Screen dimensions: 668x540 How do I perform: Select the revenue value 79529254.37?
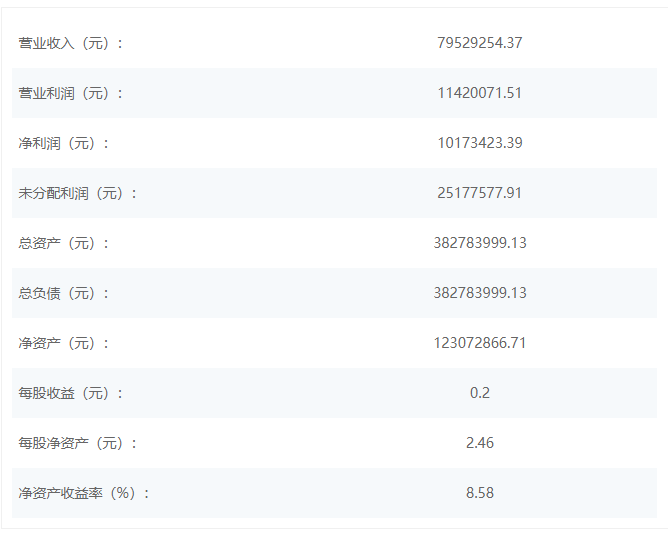click(480, 43)
